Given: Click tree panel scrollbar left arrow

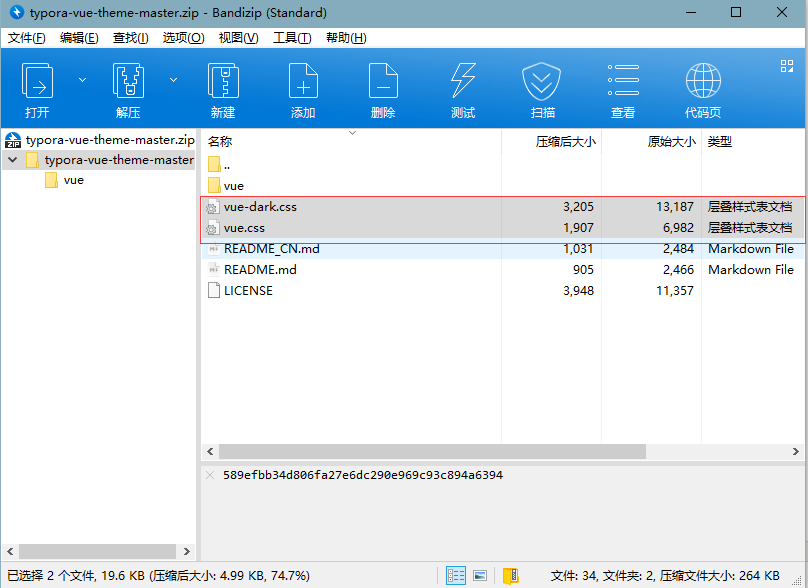Looking at the screenshot, I should (x=10, y=551).
